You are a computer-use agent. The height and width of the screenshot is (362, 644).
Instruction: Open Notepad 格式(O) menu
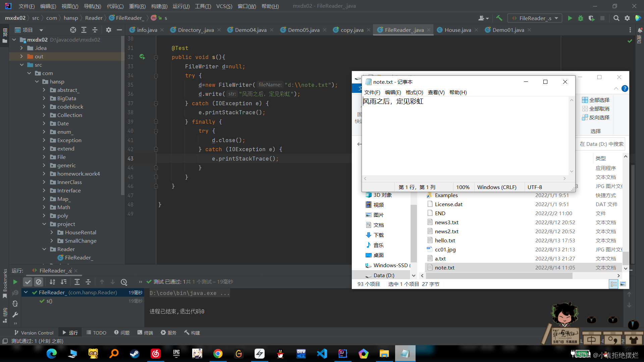(414, 92)
